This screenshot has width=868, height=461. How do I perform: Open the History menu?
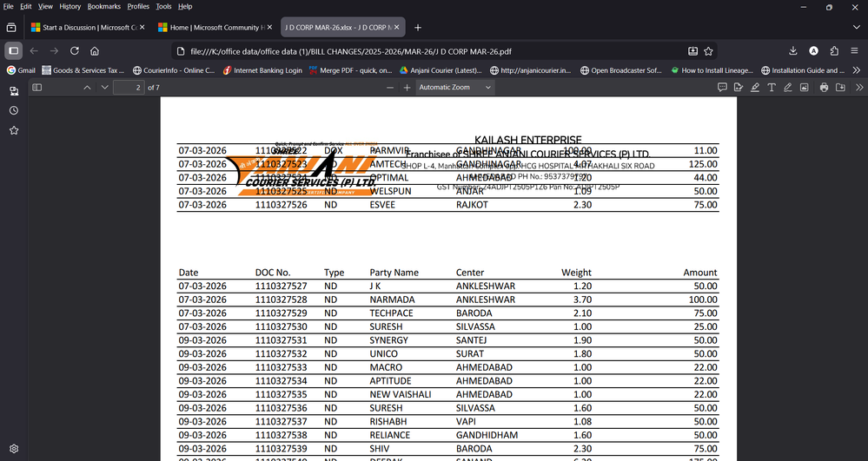click(x=70, y=7)
